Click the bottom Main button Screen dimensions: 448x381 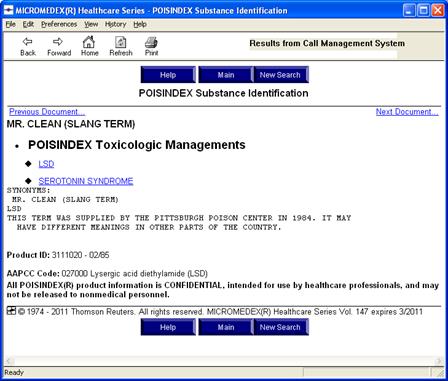pos(226,327)
